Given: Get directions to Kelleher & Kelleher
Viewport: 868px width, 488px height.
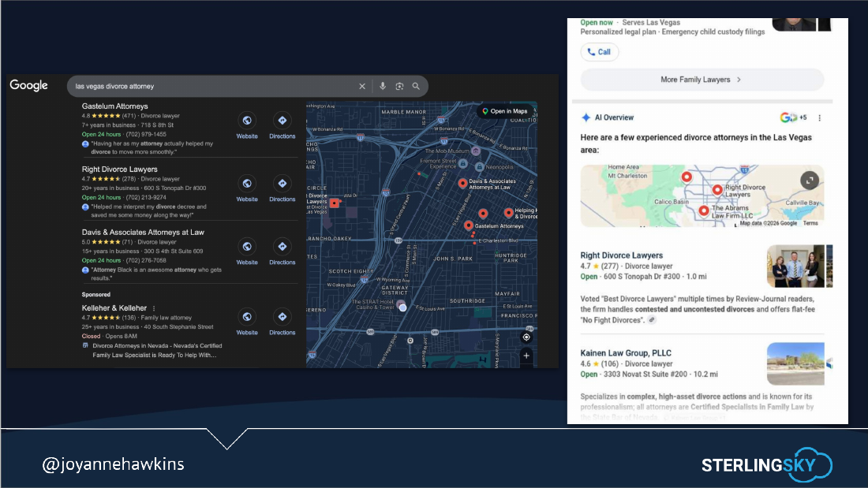Looking at the screenshot, I should click(x=282, y=316).
